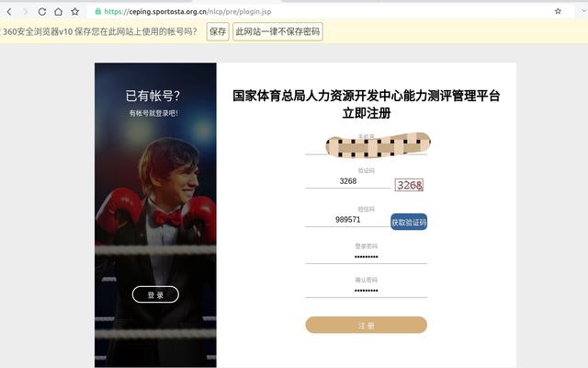Image resolution: width=588 pixels, height=368 pixels.
Task: Click the 获取验证码 button
Action: [409, 222]
